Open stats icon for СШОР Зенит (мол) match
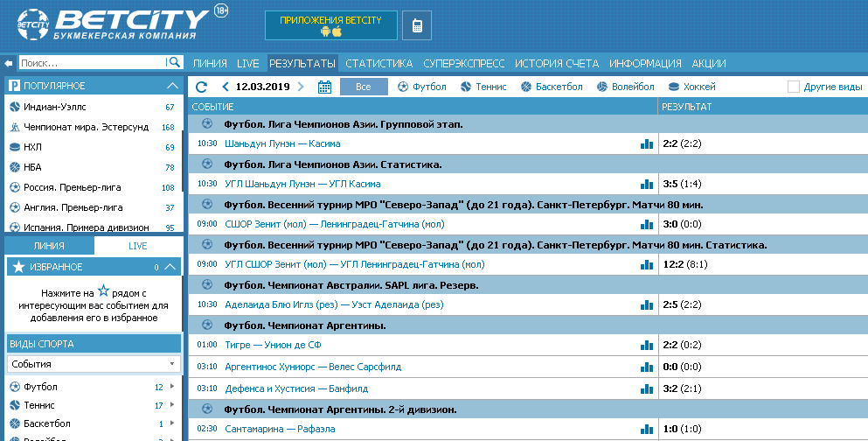The image size is (868, 441). [x=647, y=224]
